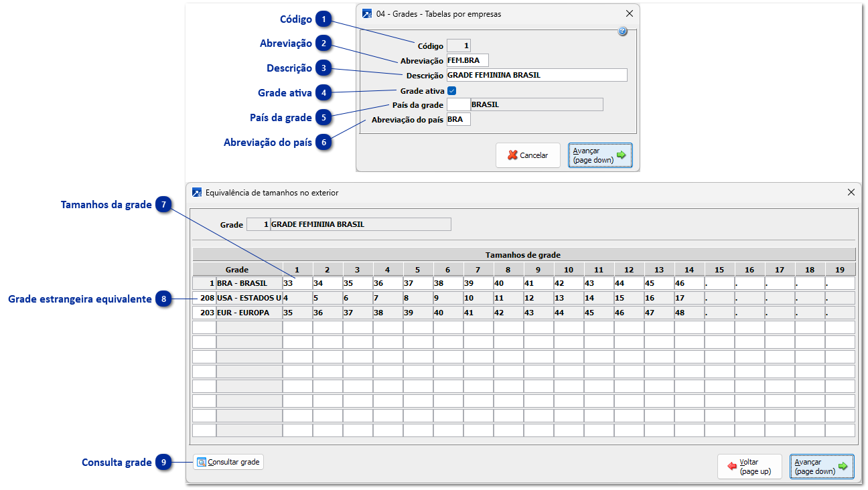
Task: Open the Consultar grade lookup
Action: pos(228,462)
